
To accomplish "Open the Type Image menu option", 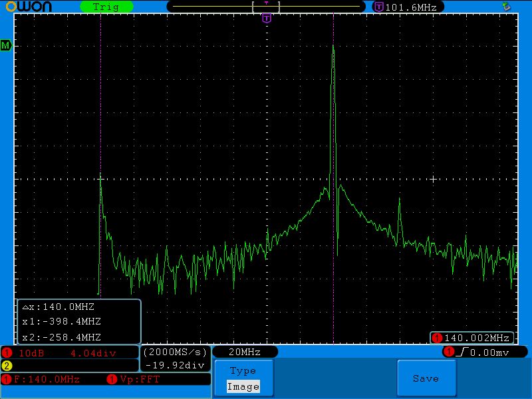I will point(243,378).
